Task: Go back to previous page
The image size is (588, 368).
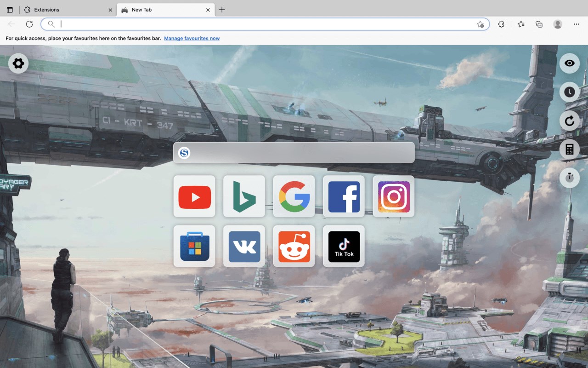Action: pos(11,24)
